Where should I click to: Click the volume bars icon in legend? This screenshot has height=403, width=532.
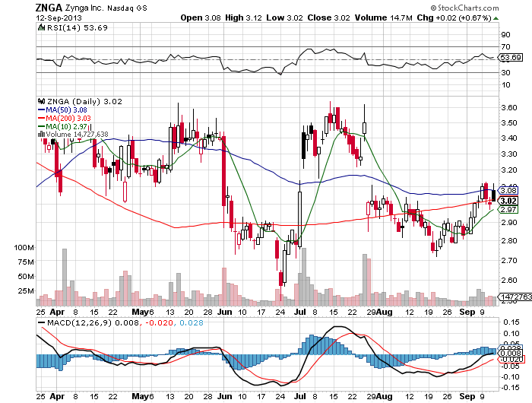pyautogui.click(x=42, y=135)
